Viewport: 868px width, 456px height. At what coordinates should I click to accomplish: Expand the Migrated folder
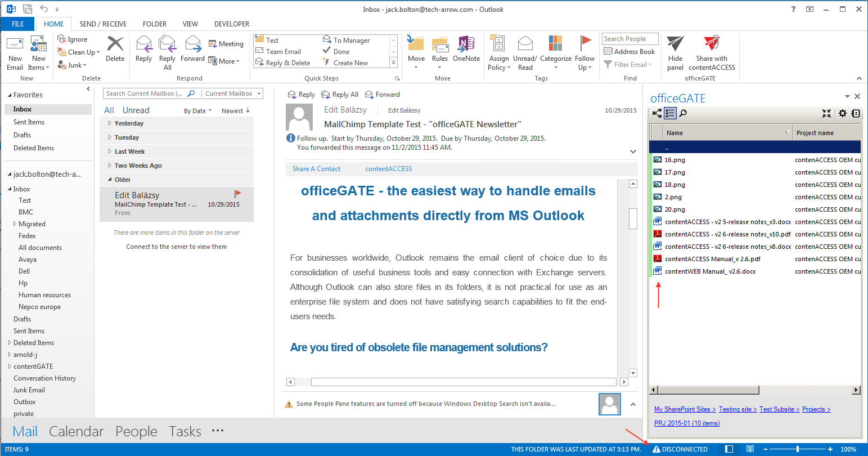(x=15, y=224)
